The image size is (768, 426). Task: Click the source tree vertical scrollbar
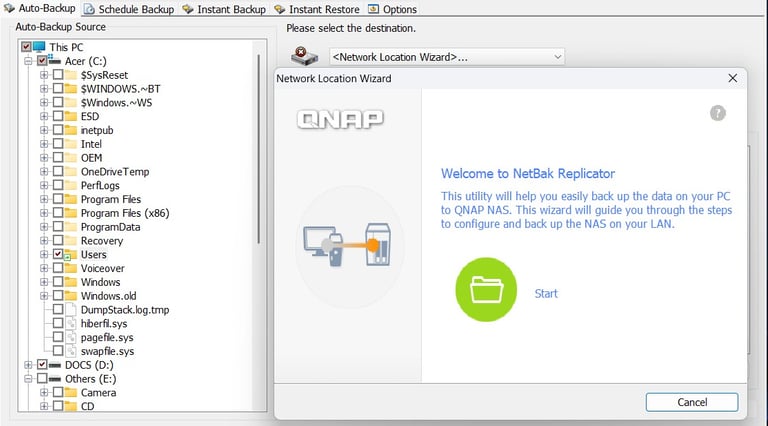point(259,148)
